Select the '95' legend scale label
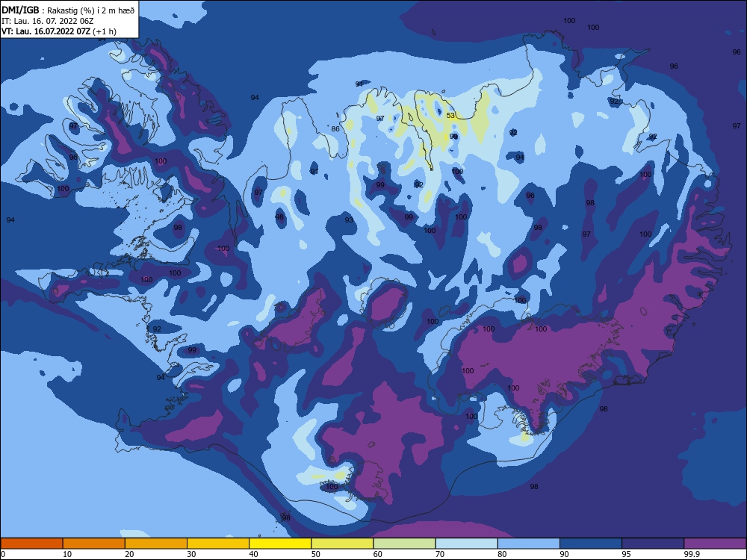This screenshot has width=747, height=560. click(627, 554)
